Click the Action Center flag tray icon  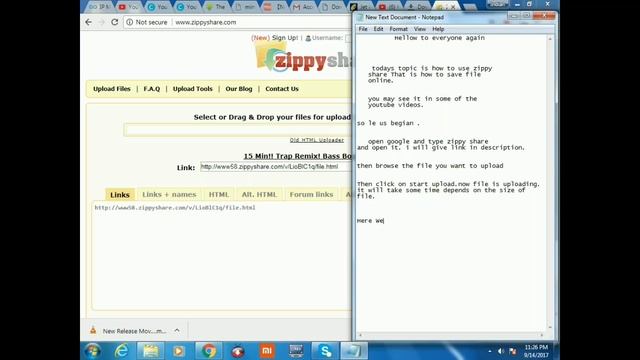(x=513, y=351)
